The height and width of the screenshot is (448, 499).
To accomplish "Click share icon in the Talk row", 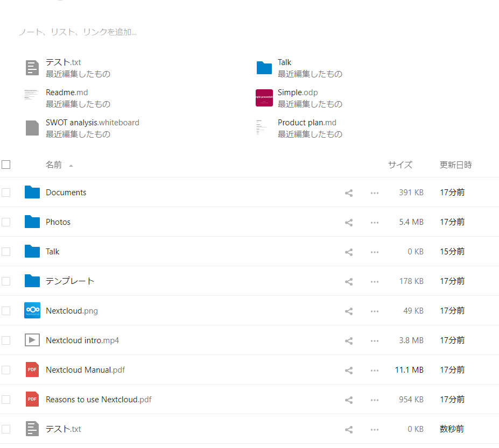I will (x=349, y=252).
